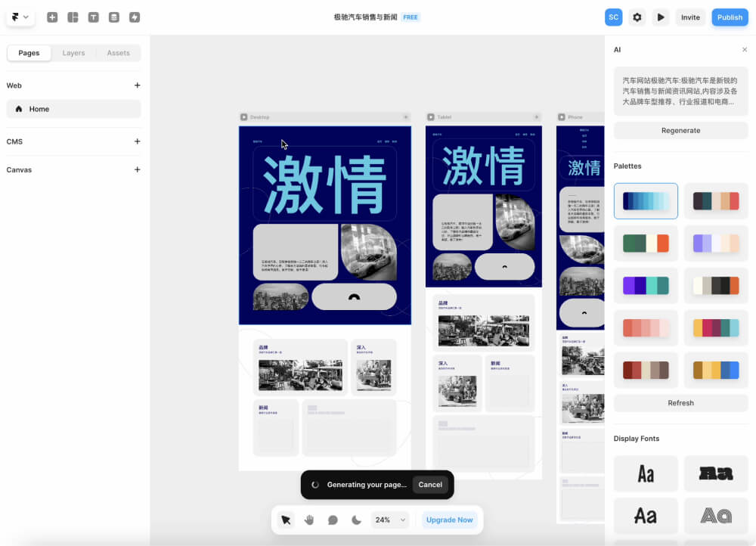This screenshot has width=756, height=546.
Task: Open the CMS icon in the top toolbar
Action: [x=113, y=17]
